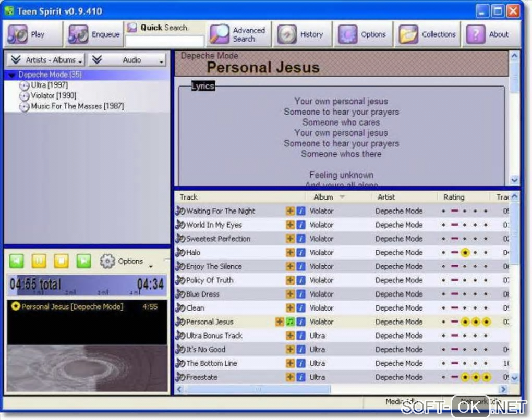
Task: Click the stop playback button
Action: tap(61, 262)
